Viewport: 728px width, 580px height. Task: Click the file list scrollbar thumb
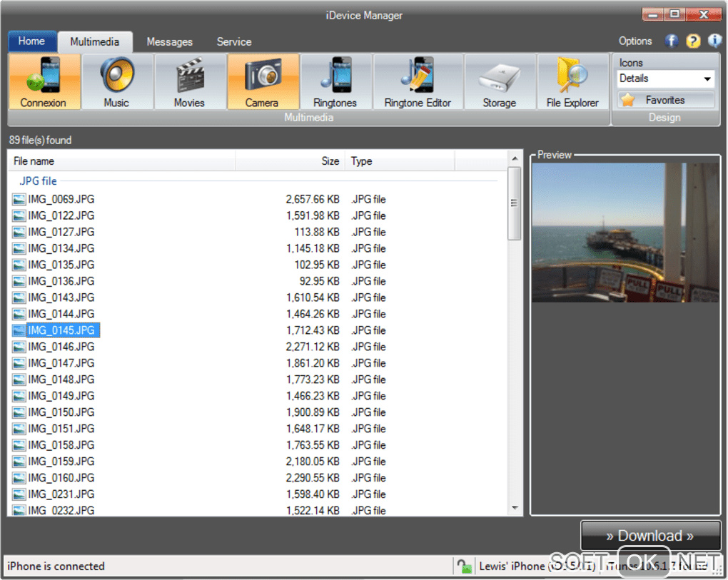(515, 203)
